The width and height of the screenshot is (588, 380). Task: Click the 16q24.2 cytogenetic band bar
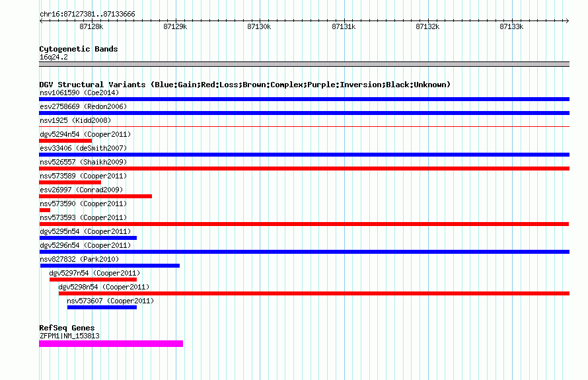pyautogui.click(x=304, y=64)
